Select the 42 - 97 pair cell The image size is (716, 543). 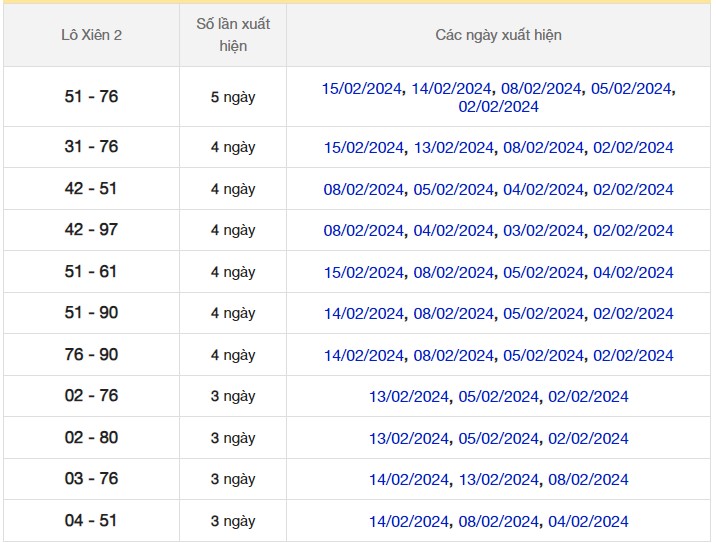click(92, 230)
